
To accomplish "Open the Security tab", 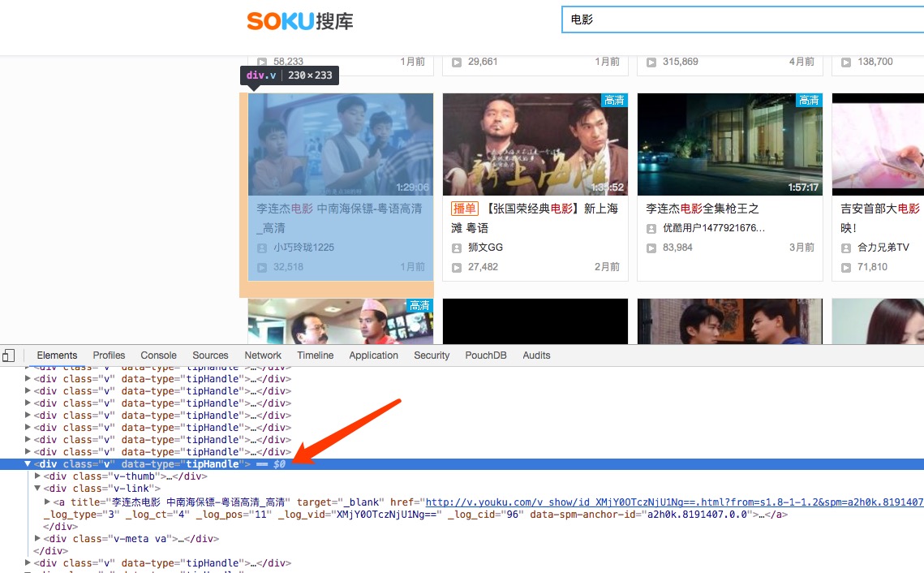I will (x=432, y=355).
